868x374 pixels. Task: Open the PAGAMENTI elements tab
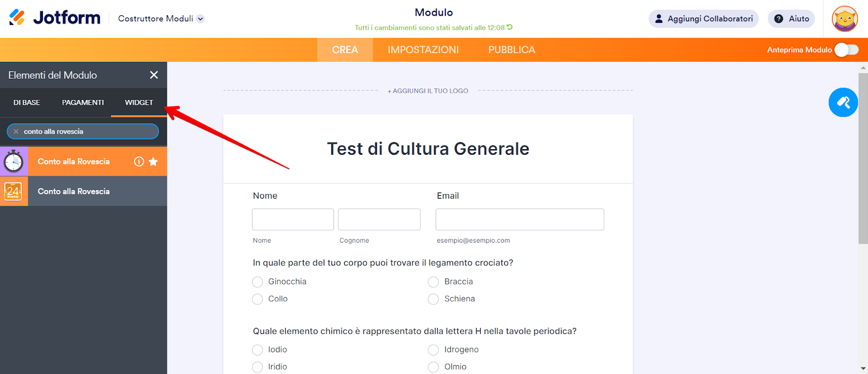point(83,103)
